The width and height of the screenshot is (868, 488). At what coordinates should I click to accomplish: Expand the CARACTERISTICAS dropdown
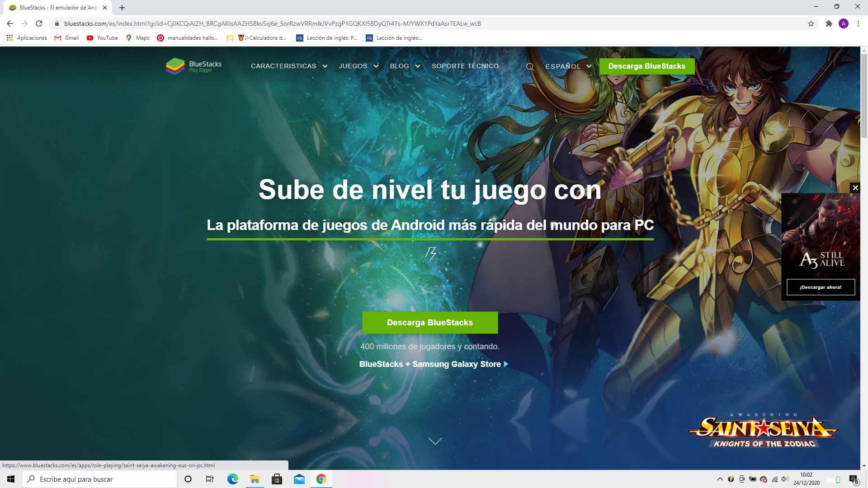click(283, 66)
